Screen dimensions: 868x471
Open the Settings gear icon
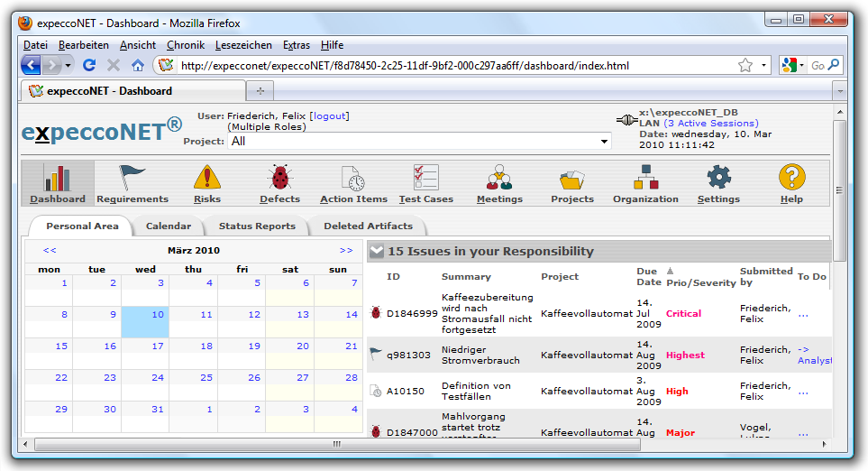718,178
